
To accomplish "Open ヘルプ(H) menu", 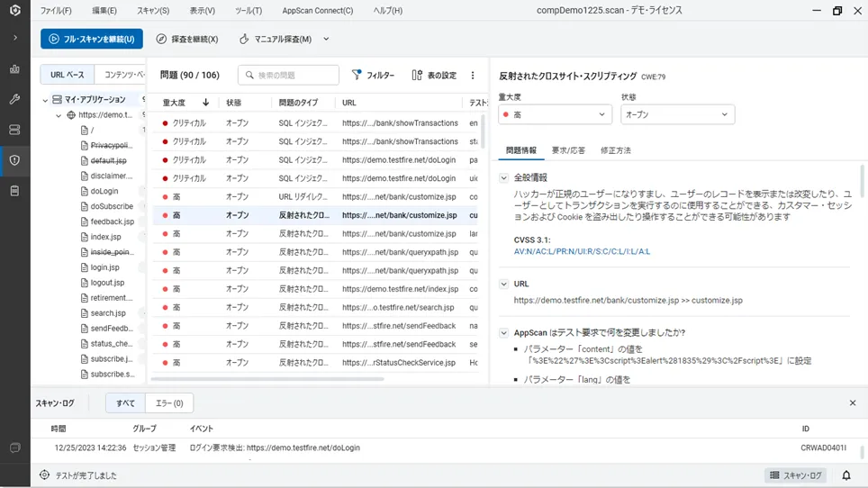I will tap(387, 11).
